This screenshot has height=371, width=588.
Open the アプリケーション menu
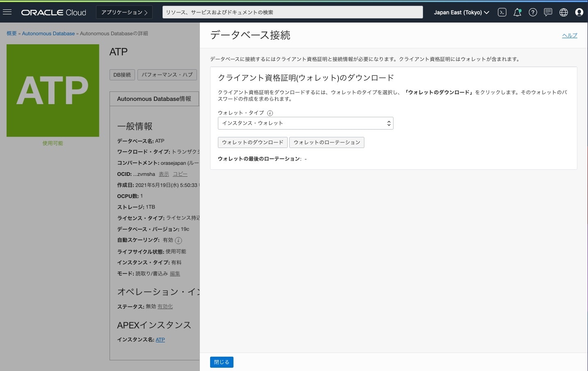(x=124, y=12)
